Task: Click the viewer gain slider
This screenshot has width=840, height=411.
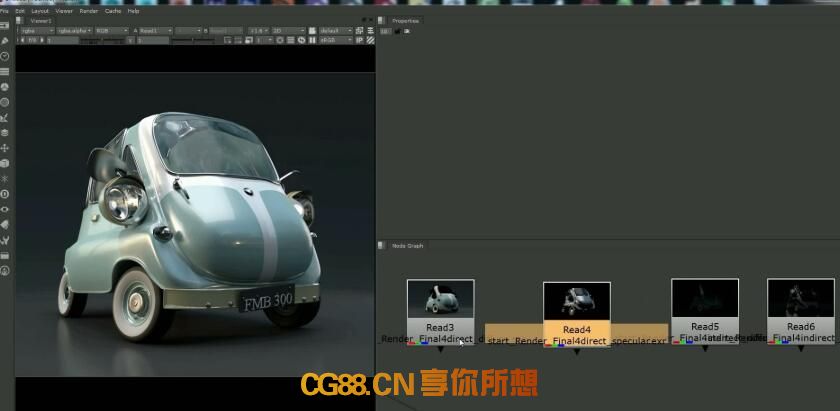Action: point(102,40)
